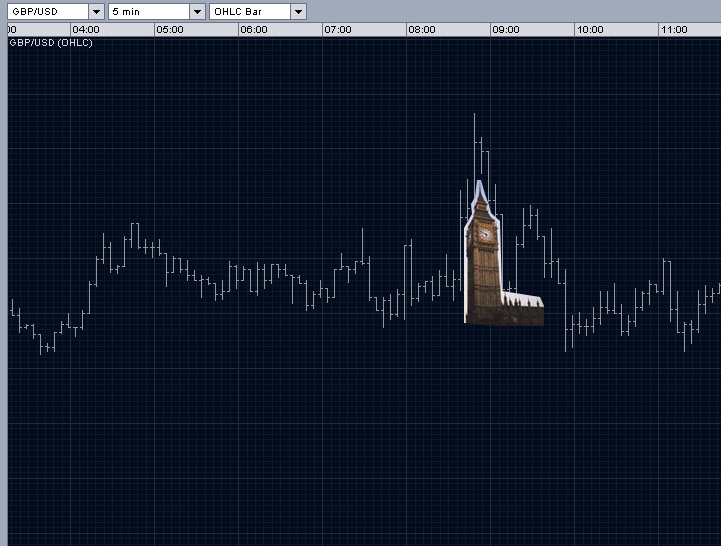Click the 5 min interval field

[149, 11]
